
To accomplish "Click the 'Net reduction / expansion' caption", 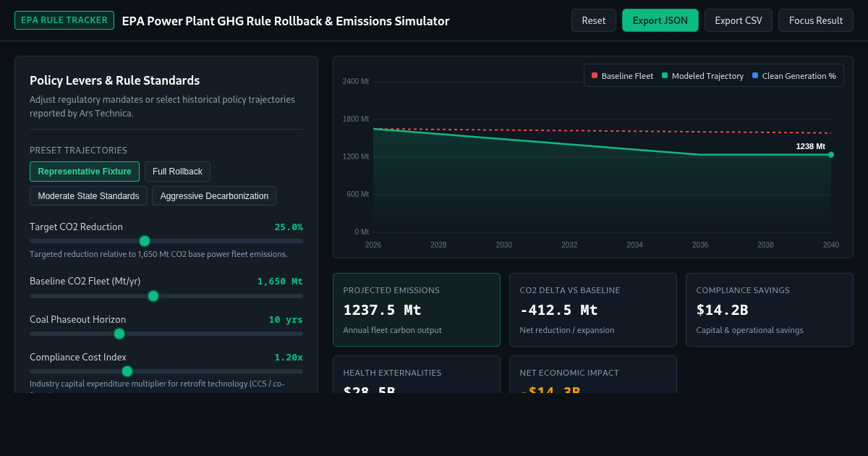I will [567, 330].
